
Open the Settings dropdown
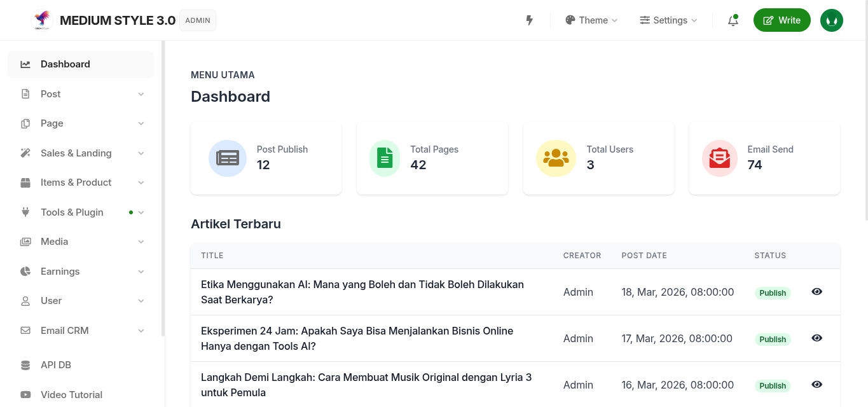tap(668, 20)
